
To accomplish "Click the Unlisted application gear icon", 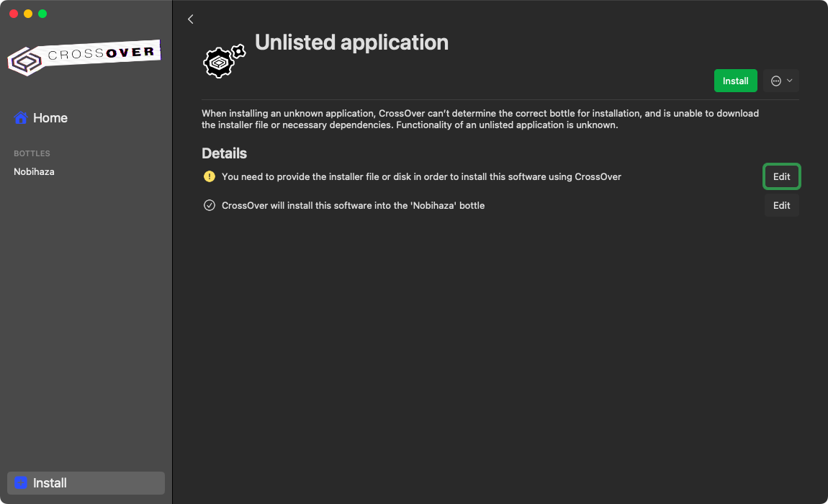I will point(224,61).
